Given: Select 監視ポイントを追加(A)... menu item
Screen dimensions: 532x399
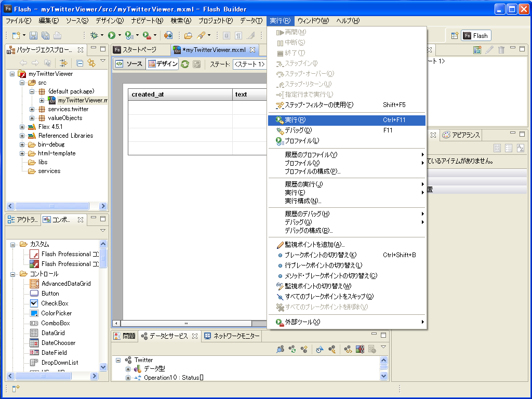Looking at the screenshot, I should 347,245.
